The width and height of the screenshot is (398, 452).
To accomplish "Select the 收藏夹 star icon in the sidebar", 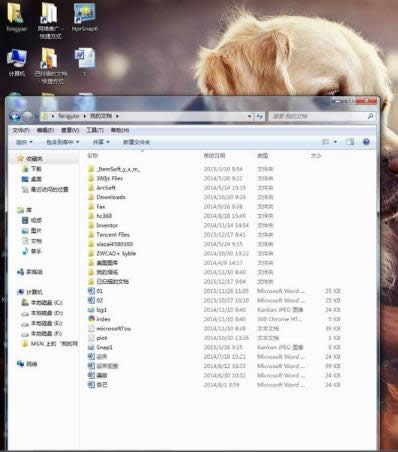I will pos(20,159).
